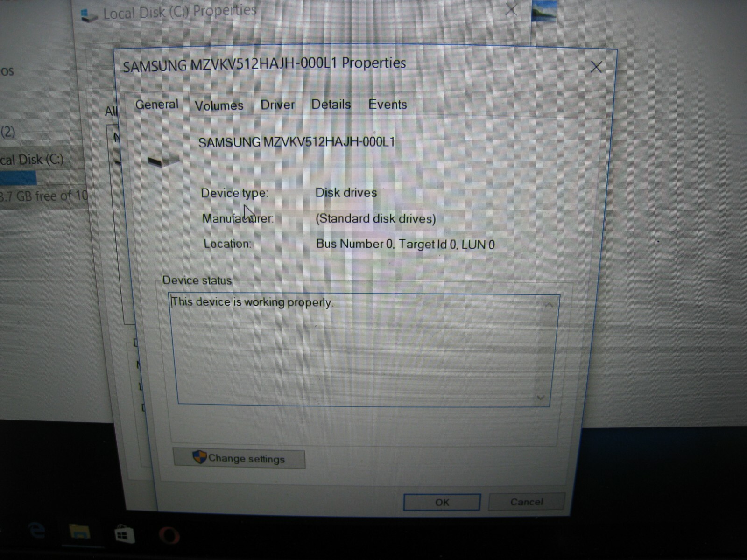Click the device status scroll up arrow
747x560 pixels.
click(x=549, y=305)
